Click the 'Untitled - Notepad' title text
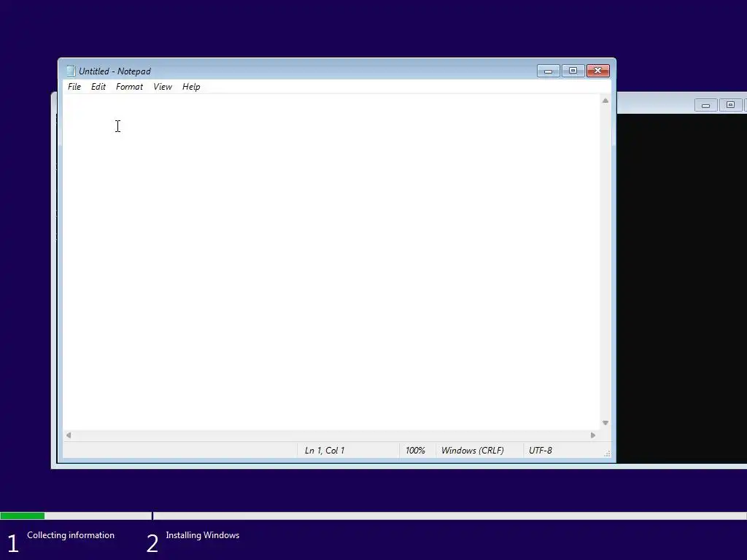The image size is (747, 560). (x=115, y=71)
